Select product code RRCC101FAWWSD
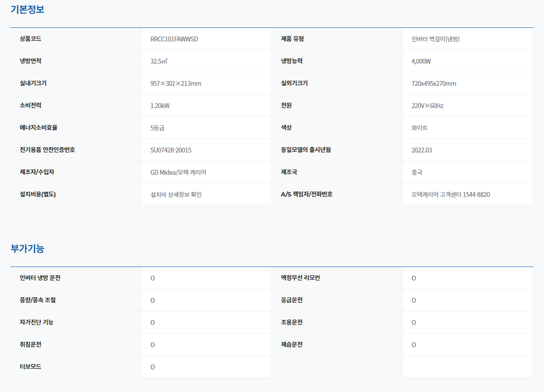544x392 pixels. [x=174, y=39]
